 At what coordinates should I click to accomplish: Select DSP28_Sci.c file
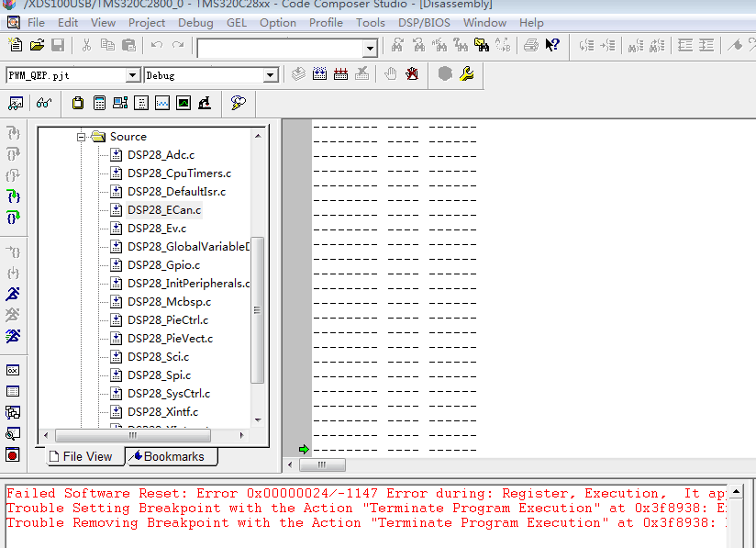pyautogui.click(x=158, y=356)
